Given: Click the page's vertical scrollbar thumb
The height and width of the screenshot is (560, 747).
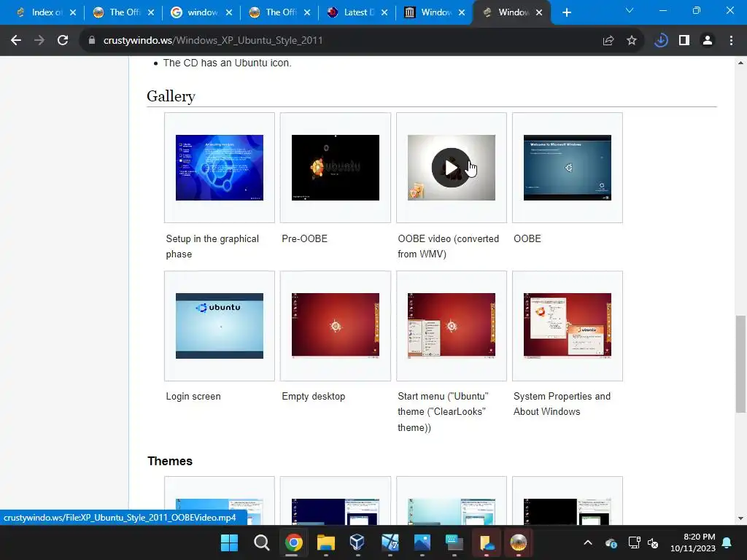Looking at the screenshot, I should pos(740,364).
